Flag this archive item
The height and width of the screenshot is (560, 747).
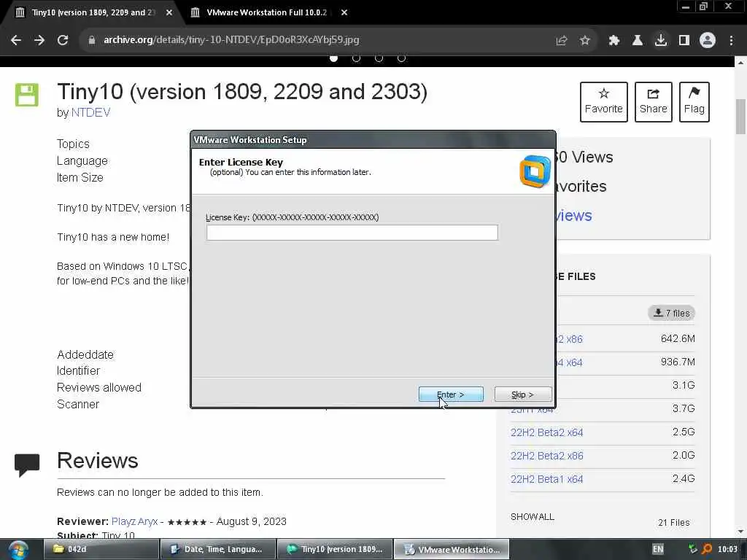(x=694, y=102)
